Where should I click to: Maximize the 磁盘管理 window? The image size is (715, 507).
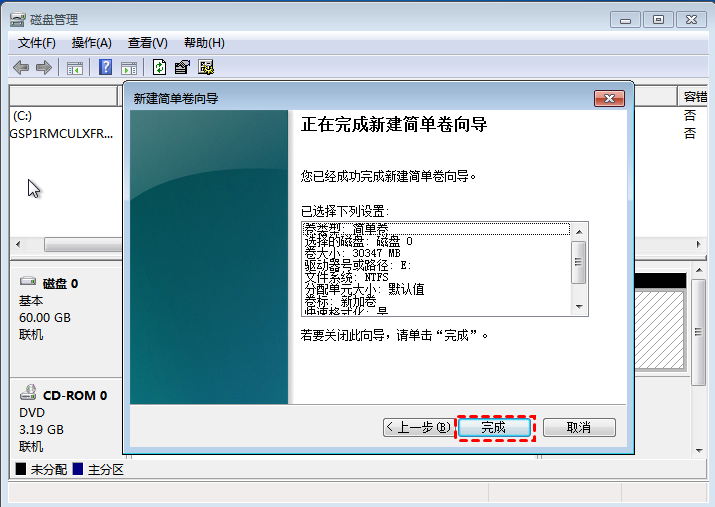(x=658, y=20)
